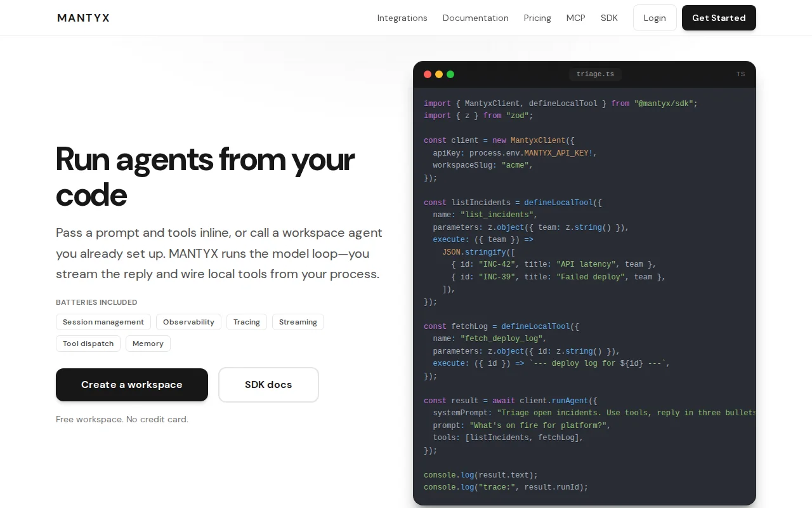Screen dimensions: 812x508
Task: Open the MCP nav link
Action: pyautogui.click(x=576, y=18)
